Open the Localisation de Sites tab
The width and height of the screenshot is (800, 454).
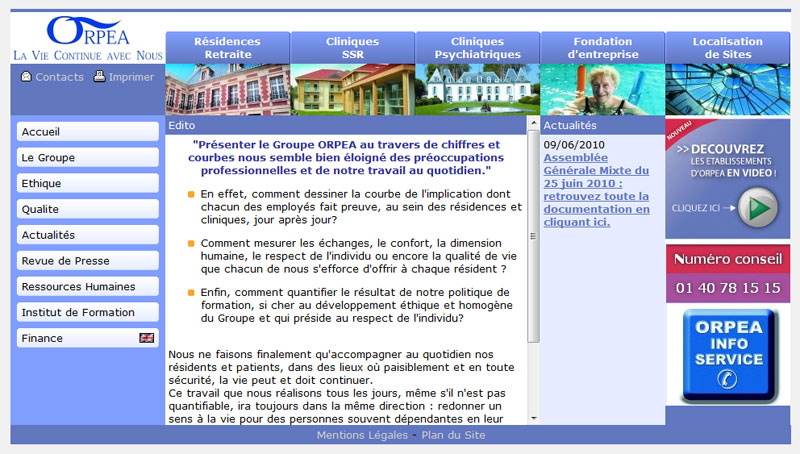[x=728, y=48]
